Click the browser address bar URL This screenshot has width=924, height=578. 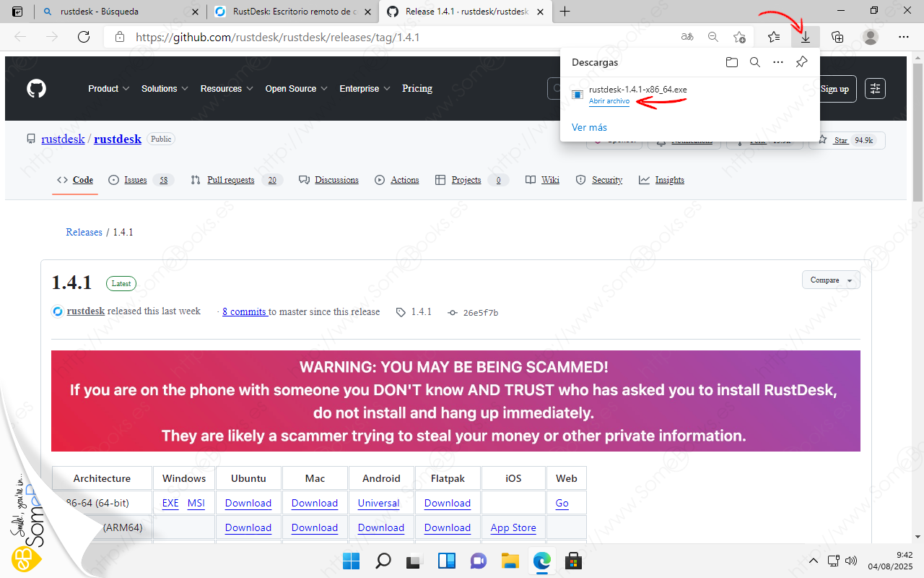click(278, 37)
